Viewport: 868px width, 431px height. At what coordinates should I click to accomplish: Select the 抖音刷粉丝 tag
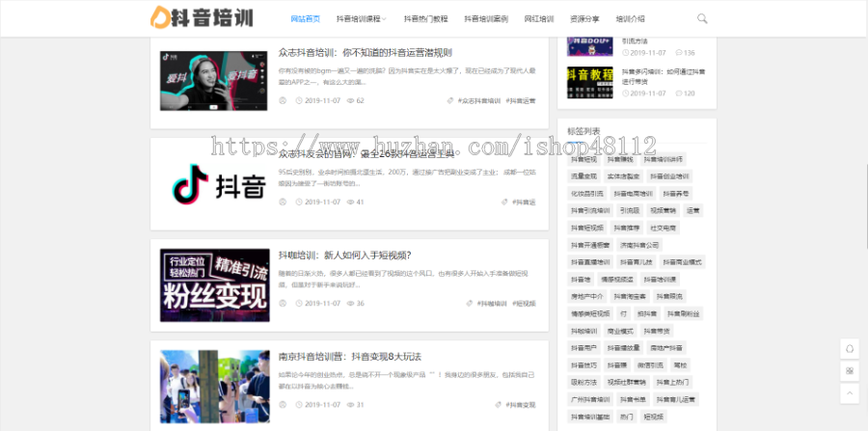tap(684, 313)
